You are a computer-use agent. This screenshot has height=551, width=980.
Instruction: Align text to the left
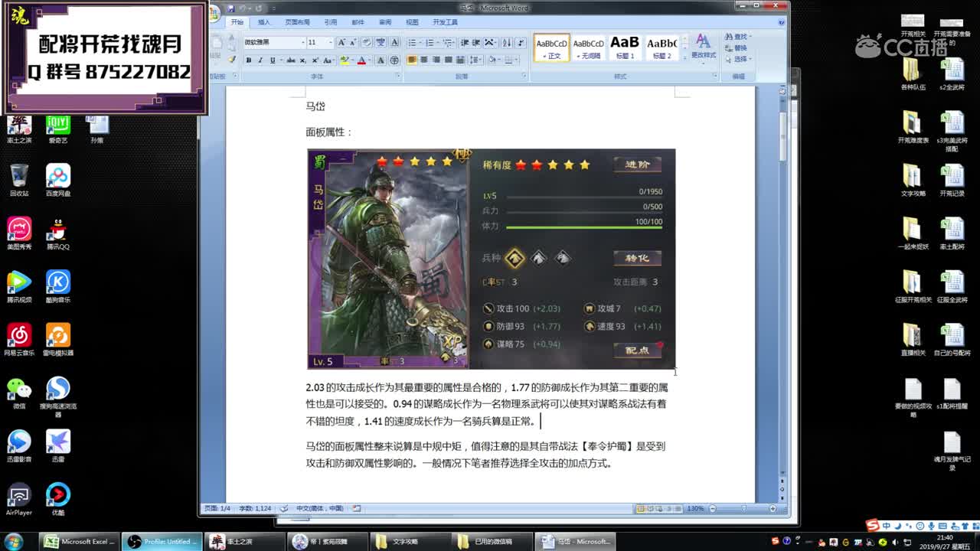point(412,60)
